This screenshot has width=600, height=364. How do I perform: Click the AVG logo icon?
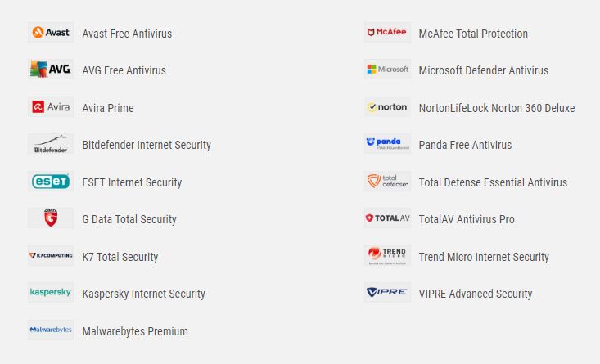click(x=51, y=70)
